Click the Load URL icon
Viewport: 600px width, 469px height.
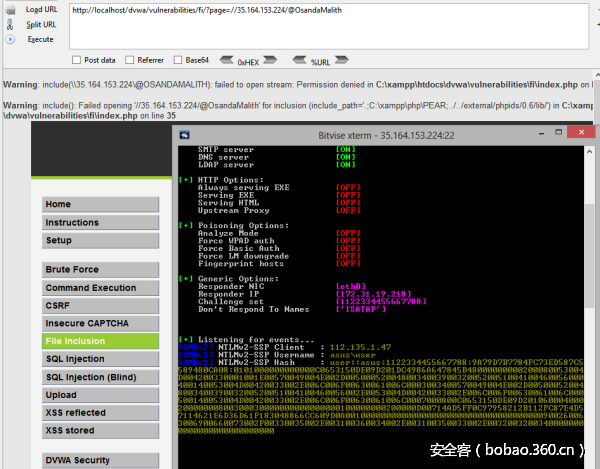pyautogui.click(x=8, y=9)
